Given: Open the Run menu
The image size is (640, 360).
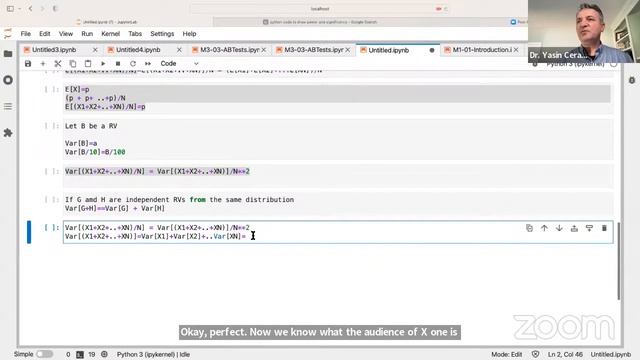Looking at the screenshot, I should pyautogui.click(x=87, y=34).
